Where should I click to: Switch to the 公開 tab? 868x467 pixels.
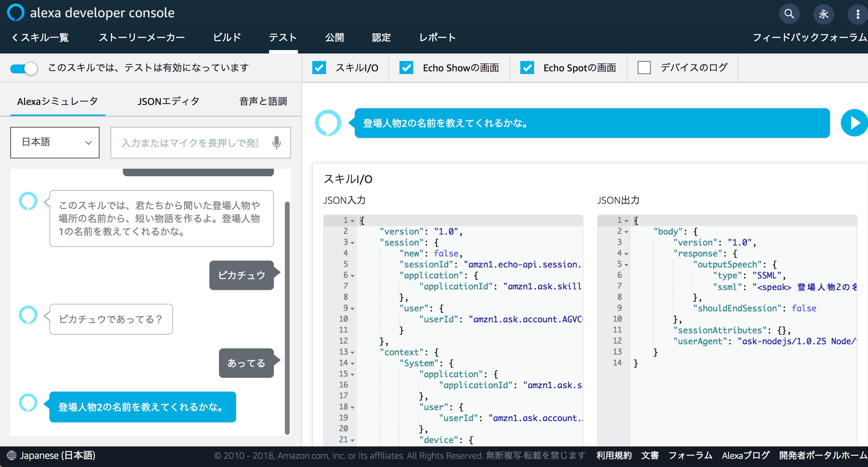tap(335, 37)
